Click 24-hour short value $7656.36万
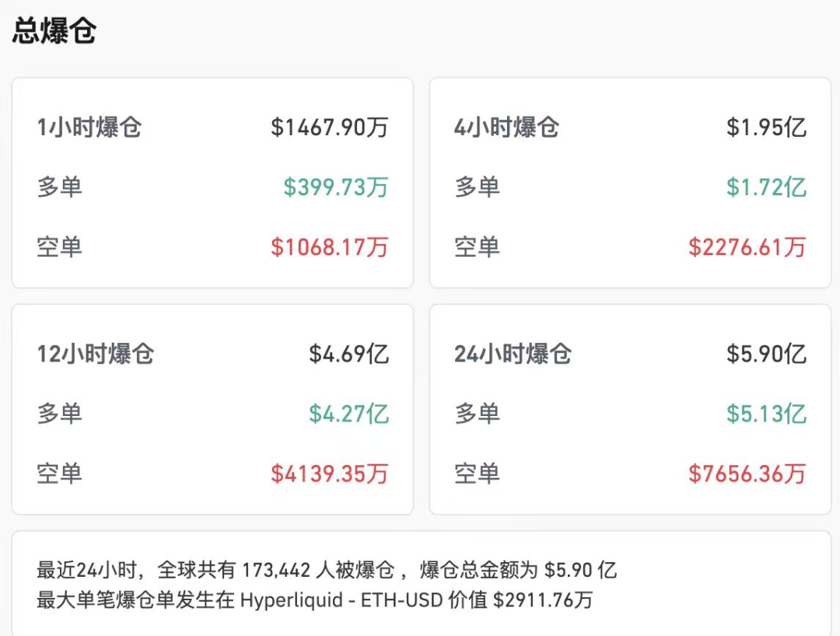The width and height of the screenshot is (840, 636). [x=747, y=474]
